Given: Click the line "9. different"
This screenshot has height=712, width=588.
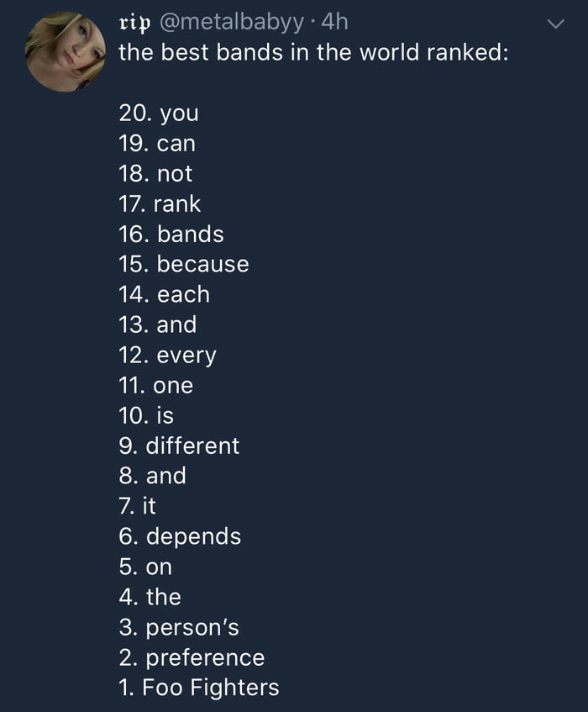Looking at the screenshot, I should point(179,446).
